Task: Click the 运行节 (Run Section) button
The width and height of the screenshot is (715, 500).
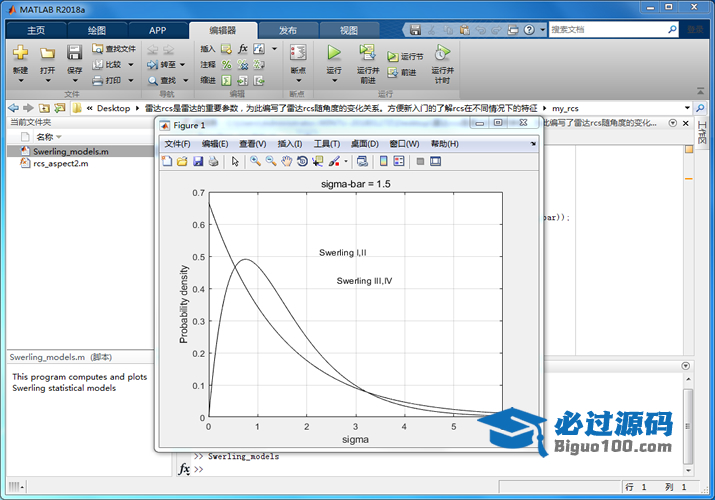Action: (405, 57)
